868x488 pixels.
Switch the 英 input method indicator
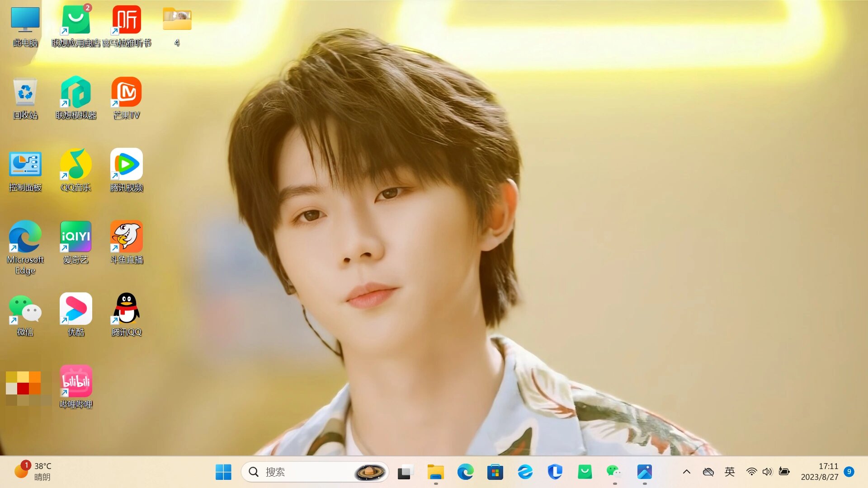click(730, 472)
